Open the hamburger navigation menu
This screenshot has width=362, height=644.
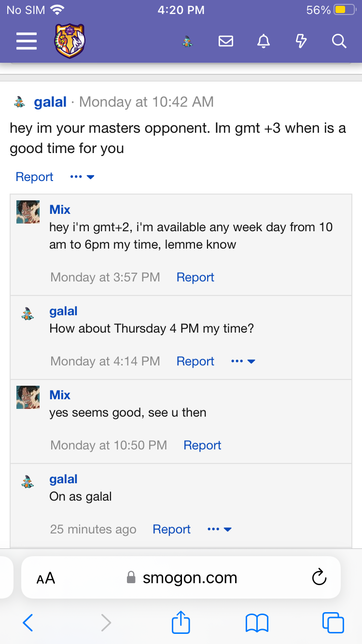pyautogui.click(x=27, y=42)
